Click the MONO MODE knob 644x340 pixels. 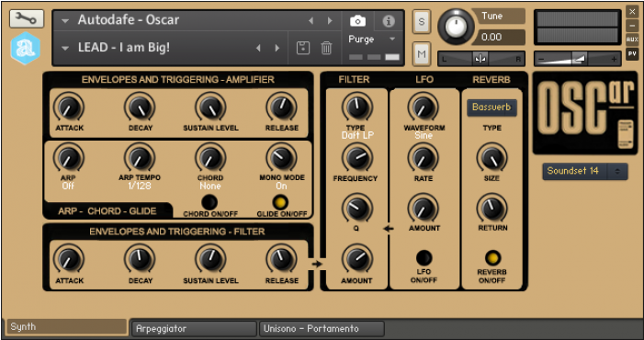(x=281, y=158)
